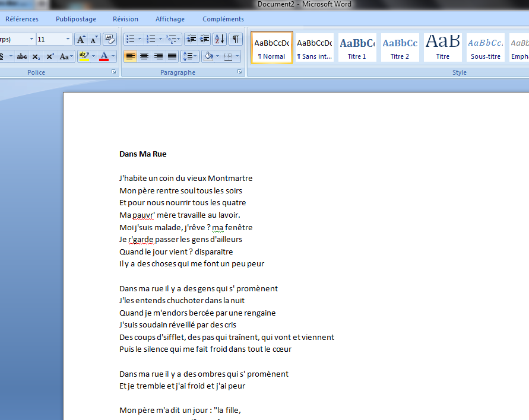
Task: Open the Compléments tab
Action: 223,19
